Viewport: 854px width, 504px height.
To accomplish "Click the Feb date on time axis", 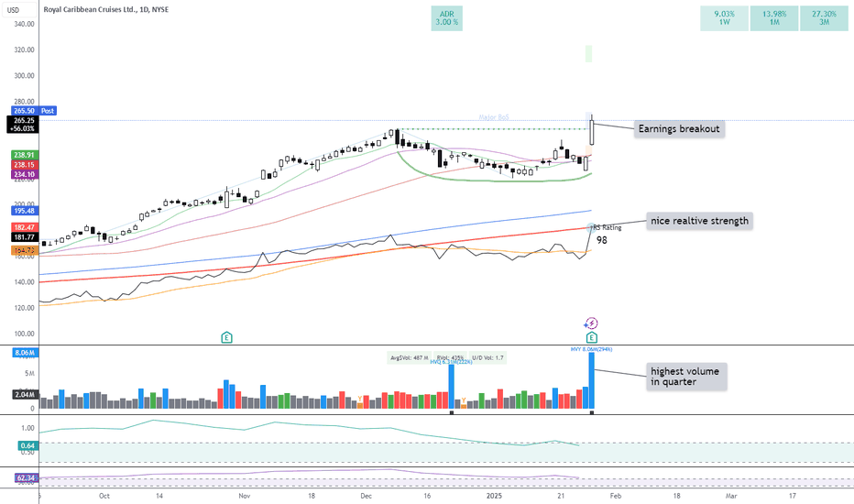I will (x=616, y=496).
